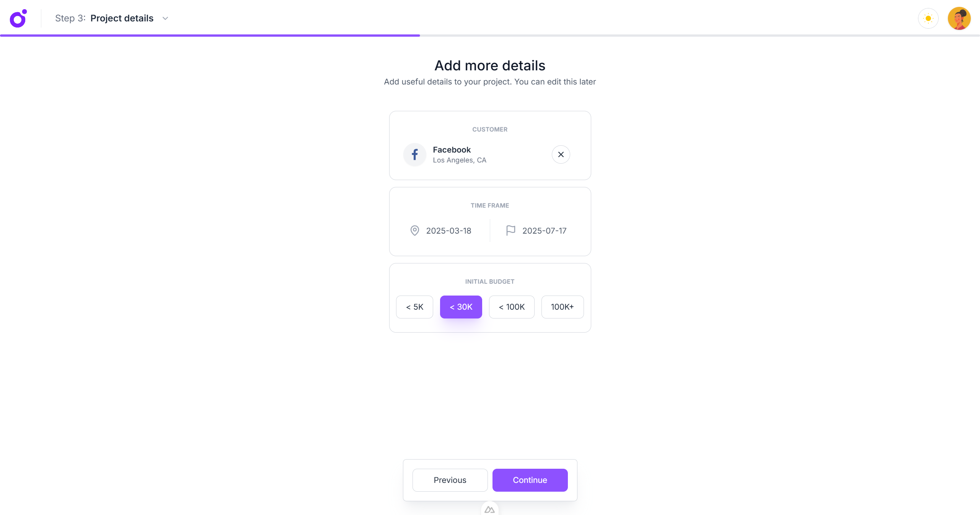Select the < 30K budget option
The image size is (980, 515).
point(461,307)
